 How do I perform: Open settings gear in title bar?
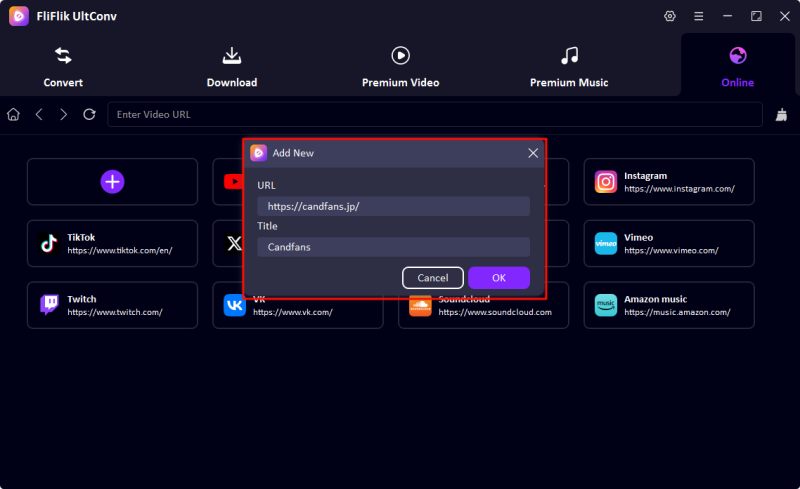(670, 16)
